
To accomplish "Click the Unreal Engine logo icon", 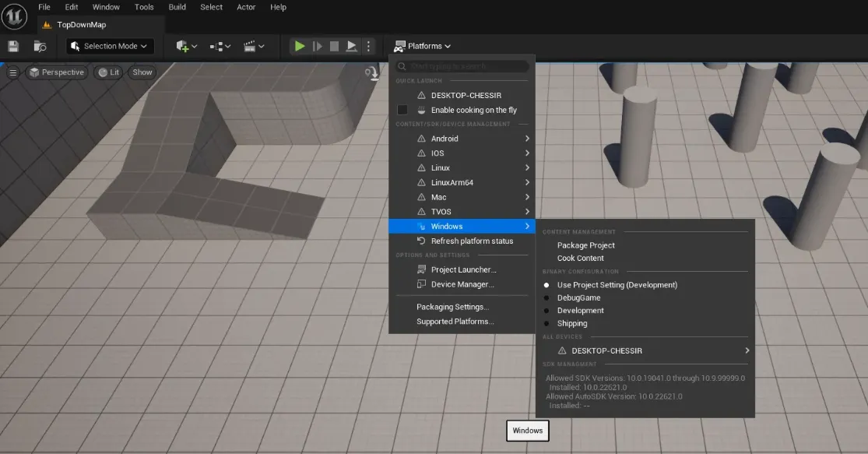I will click(x=14, y=16).
